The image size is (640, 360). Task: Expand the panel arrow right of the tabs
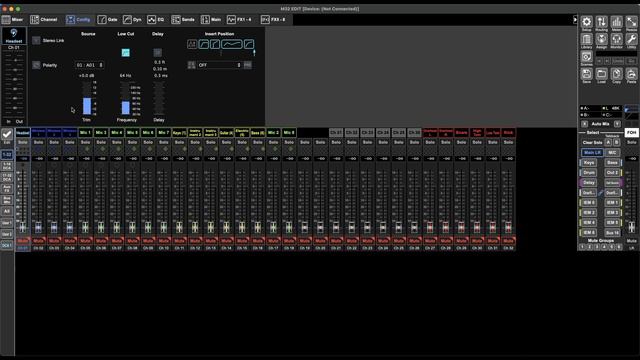click(x=575, y=19)
